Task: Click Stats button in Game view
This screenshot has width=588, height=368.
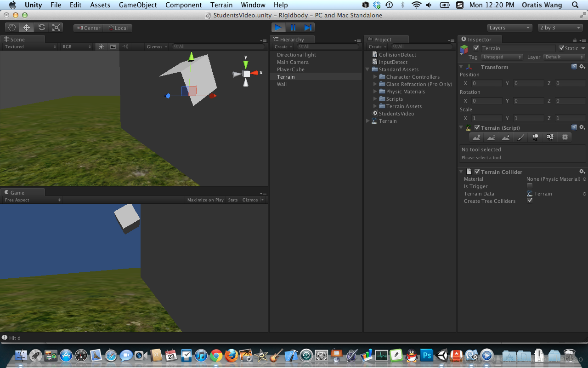Action: click(233, 200)
